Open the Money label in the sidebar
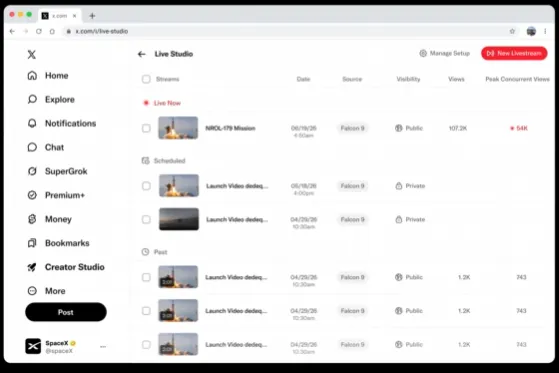The width and height of the screenshot is (559, 373). tap(58, 219)
